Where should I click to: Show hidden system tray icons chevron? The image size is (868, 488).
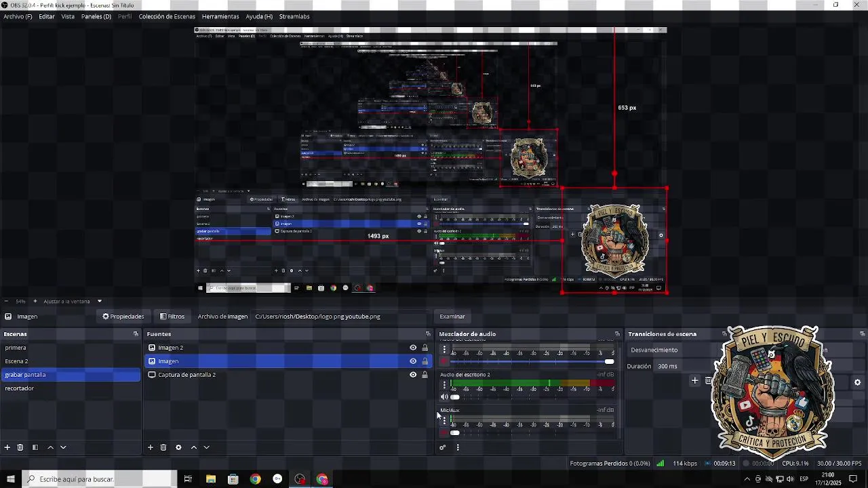click(747, 479)
